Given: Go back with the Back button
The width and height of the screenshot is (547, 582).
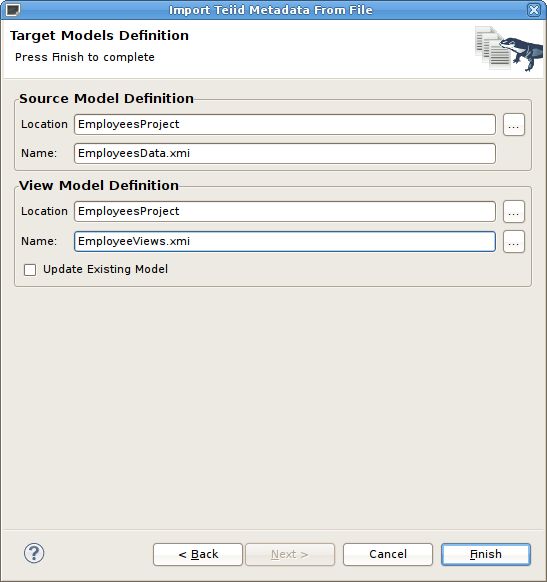Looking at the screenshot, I should tap(198, 554).
